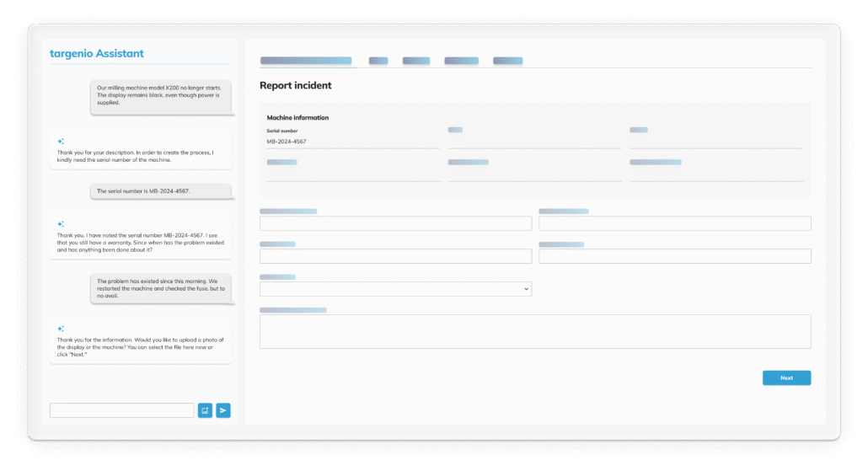Viewport: 868px width, 471px height.
Task: Click second-row right input field above the Next button
Action: click(674, 256)
